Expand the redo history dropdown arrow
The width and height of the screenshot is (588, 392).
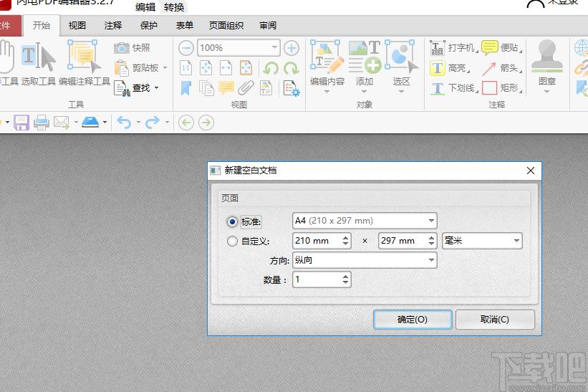click(167, 122)
